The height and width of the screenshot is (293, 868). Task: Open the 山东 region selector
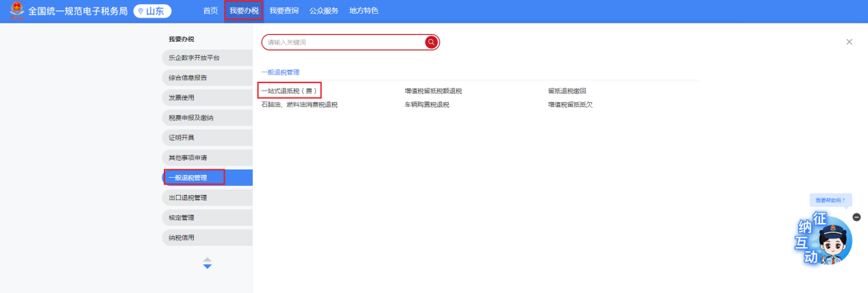click(x=152, y=11)
